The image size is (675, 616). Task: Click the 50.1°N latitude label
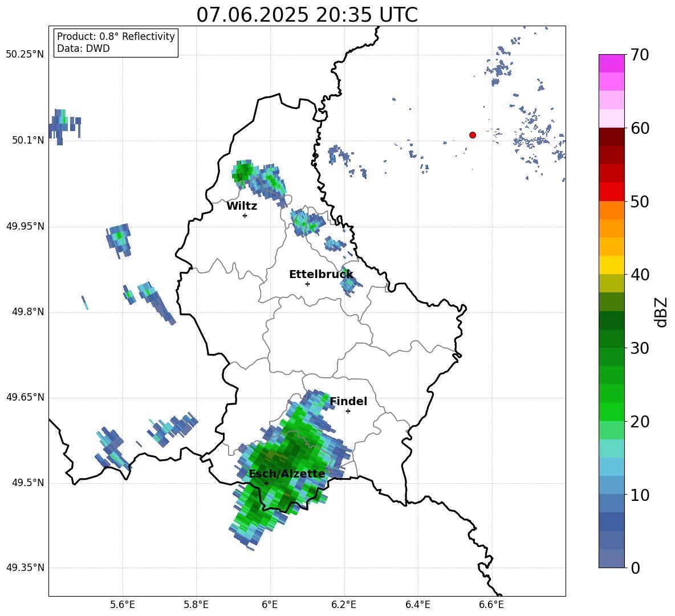pos(27,140)
